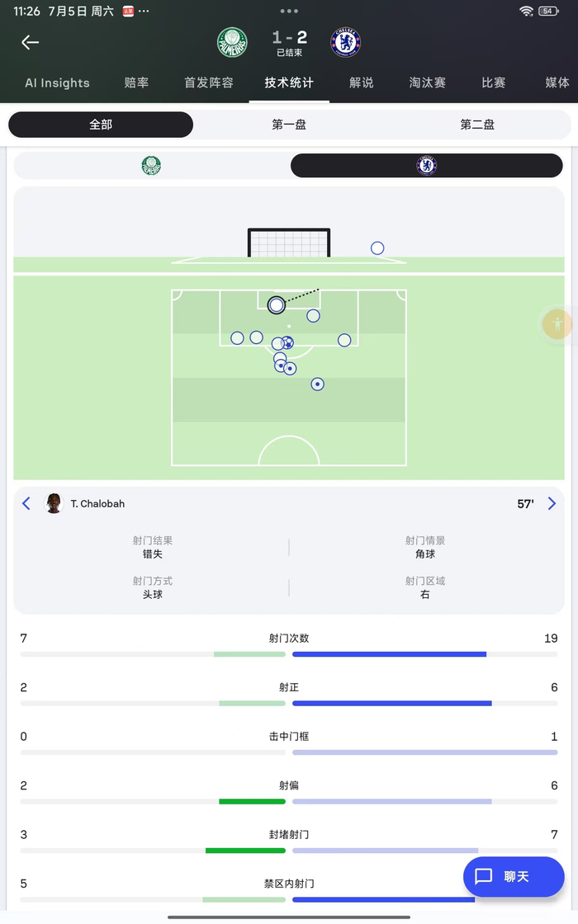Open the AI Insights tab
This screenshot has width=578, height=924.
coord(57,82)
